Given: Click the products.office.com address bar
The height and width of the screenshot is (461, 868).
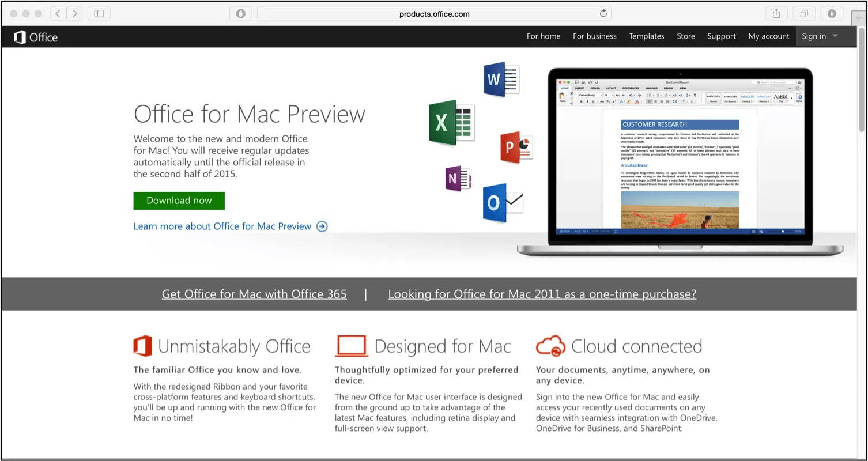Looking at the screenshot, I should (434, 13).
